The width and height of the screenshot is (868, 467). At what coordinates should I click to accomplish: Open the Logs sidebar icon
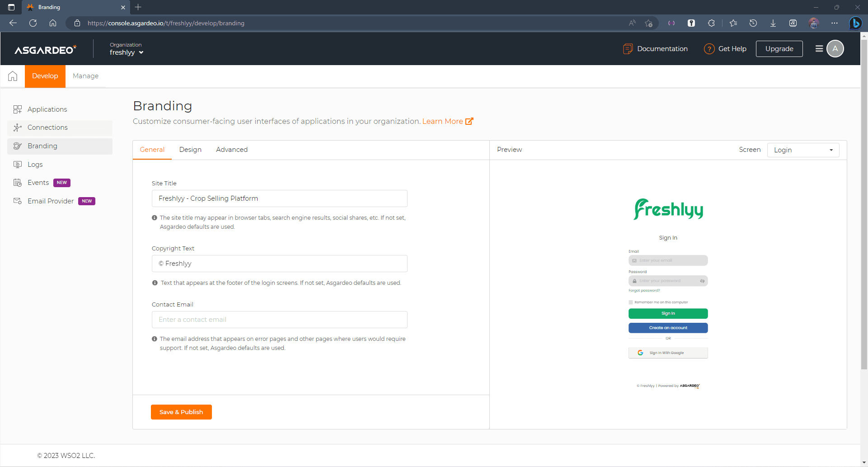(18, 165)
